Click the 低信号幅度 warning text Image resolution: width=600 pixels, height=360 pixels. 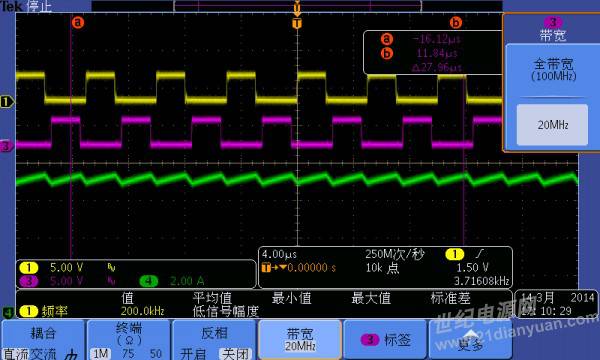[x=225, y=311]
